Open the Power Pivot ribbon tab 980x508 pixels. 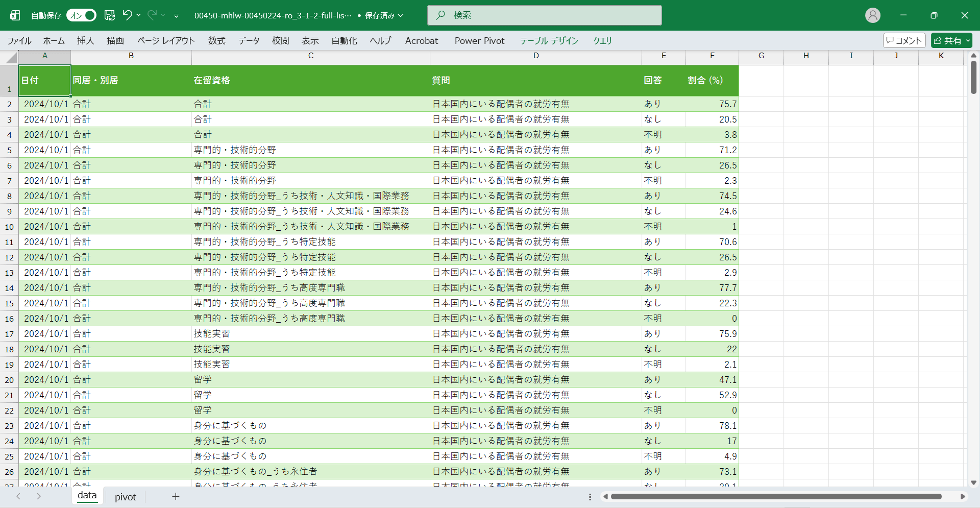479,41
